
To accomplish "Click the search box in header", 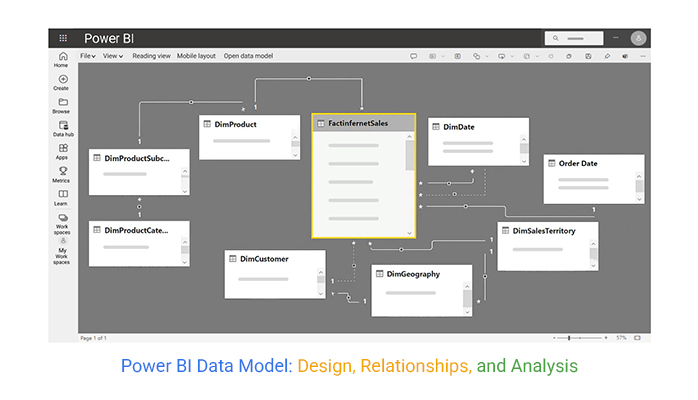I will [574, 38].
